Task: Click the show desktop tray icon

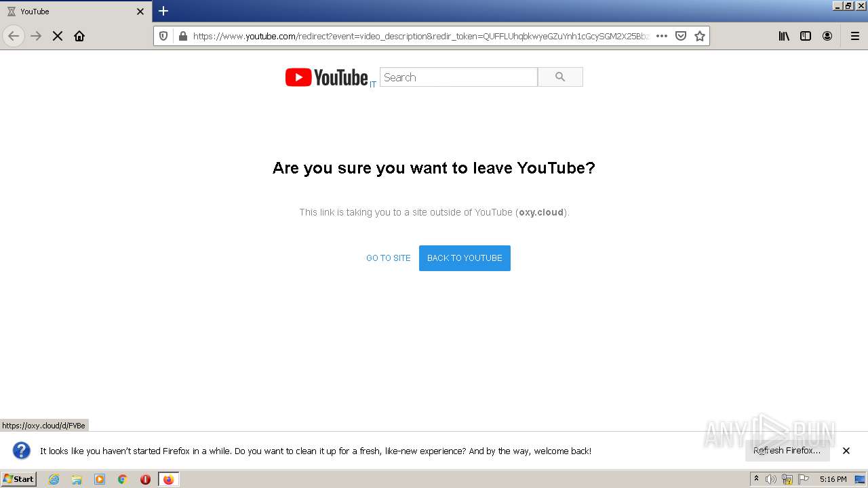Action: click(861, 479)
